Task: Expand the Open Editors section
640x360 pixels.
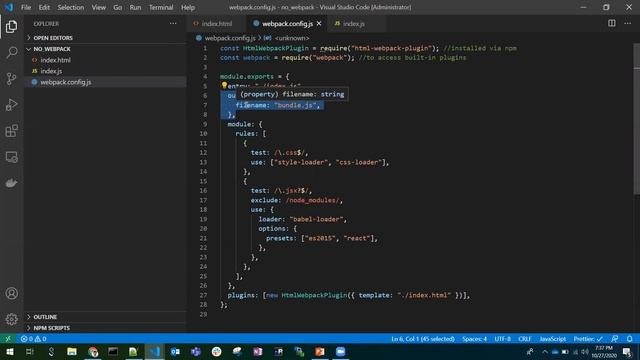Action: pos(105,38)
